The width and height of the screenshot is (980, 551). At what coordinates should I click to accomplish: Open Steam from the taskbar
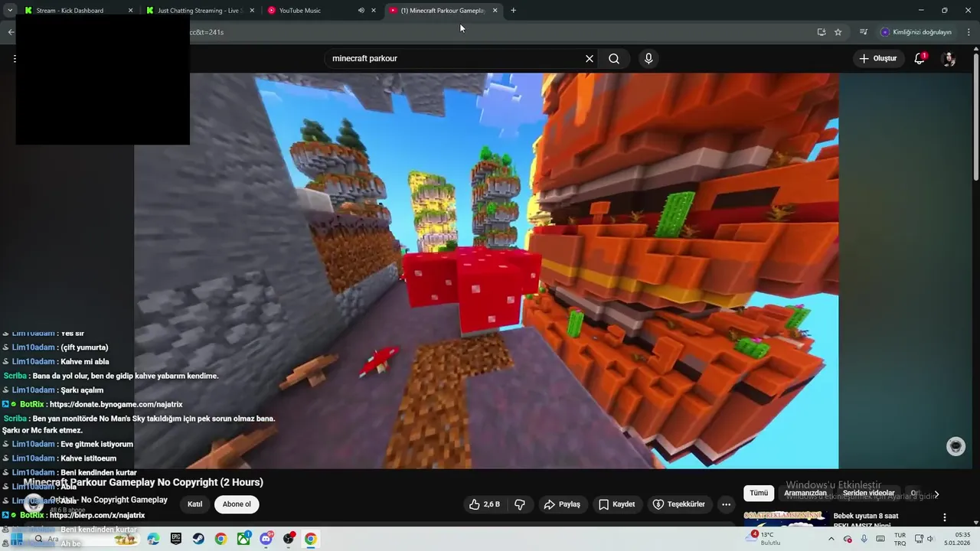point(198,539)
